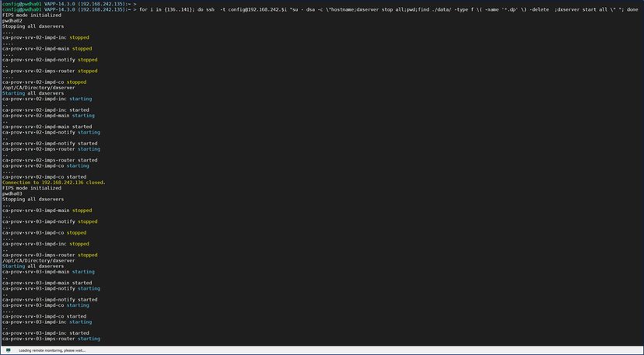Screen dimensions: 644x355
Task: Click "Connection to 192.168.242.136 closed." message
Action: (54, 183)
